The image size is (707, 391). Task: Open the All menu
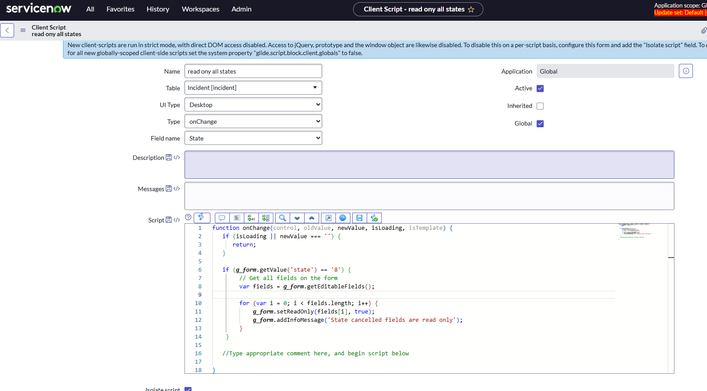pos(90,9)
